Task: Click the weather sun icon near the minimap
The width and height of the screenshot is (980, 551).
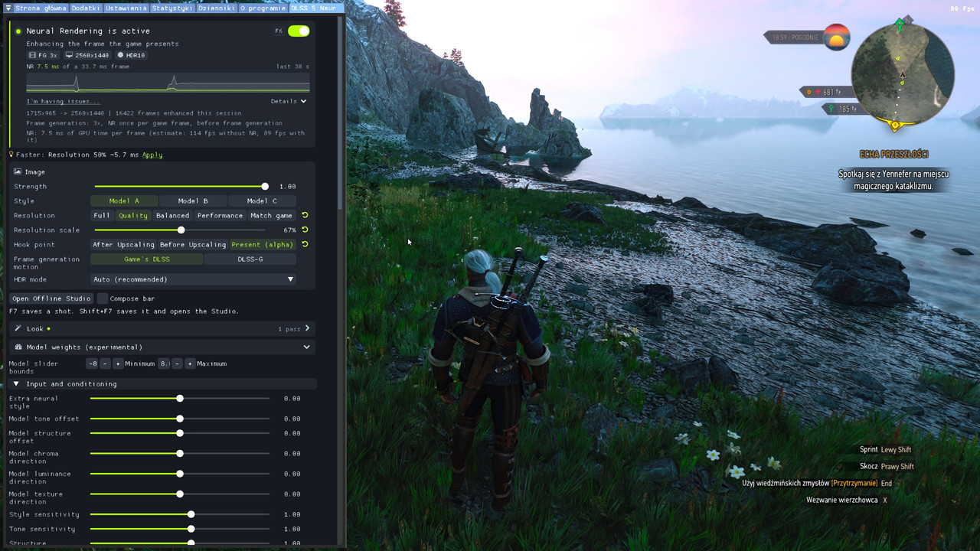Action: [x=837, y=37]
